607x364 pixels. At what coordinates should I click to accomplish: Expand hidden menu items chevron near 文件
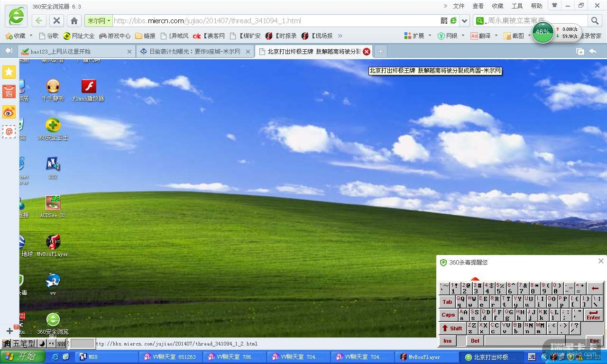(445, 6)
